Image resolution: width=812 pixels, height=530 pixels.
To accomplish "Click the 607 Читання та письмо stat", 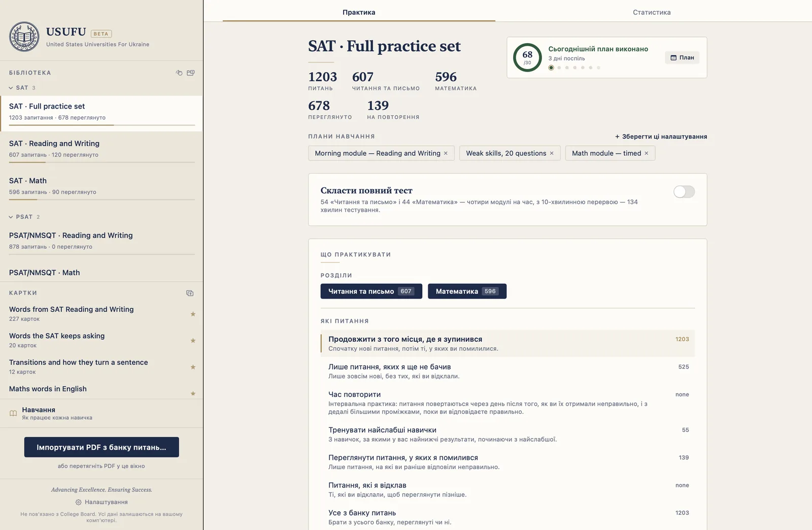I will [386, 81].
